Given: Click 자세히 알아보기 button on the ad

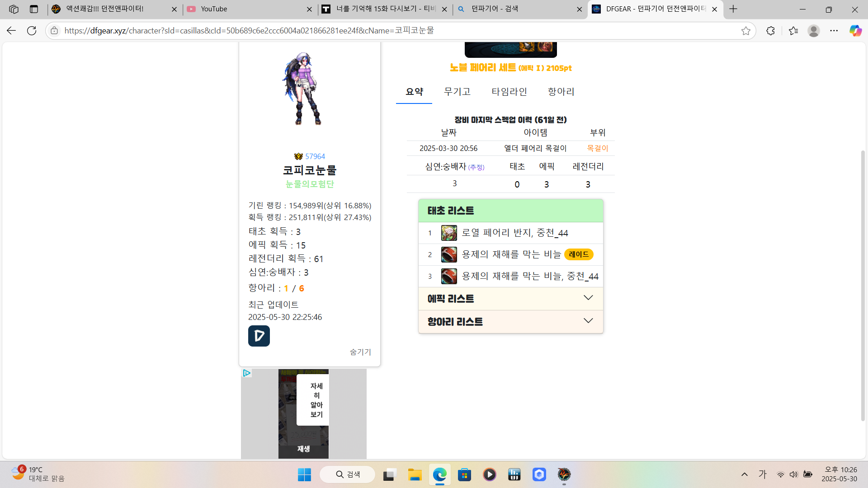Looking at the screenshot, I should pos(316,400).
